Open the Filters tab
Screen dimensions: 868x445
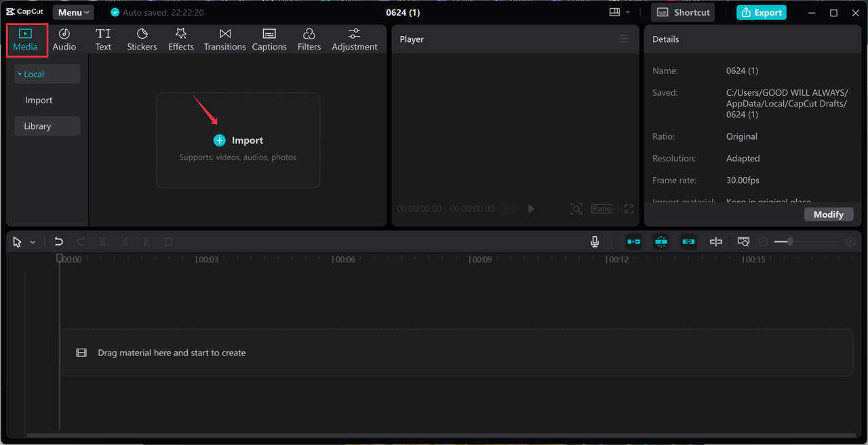309,39
